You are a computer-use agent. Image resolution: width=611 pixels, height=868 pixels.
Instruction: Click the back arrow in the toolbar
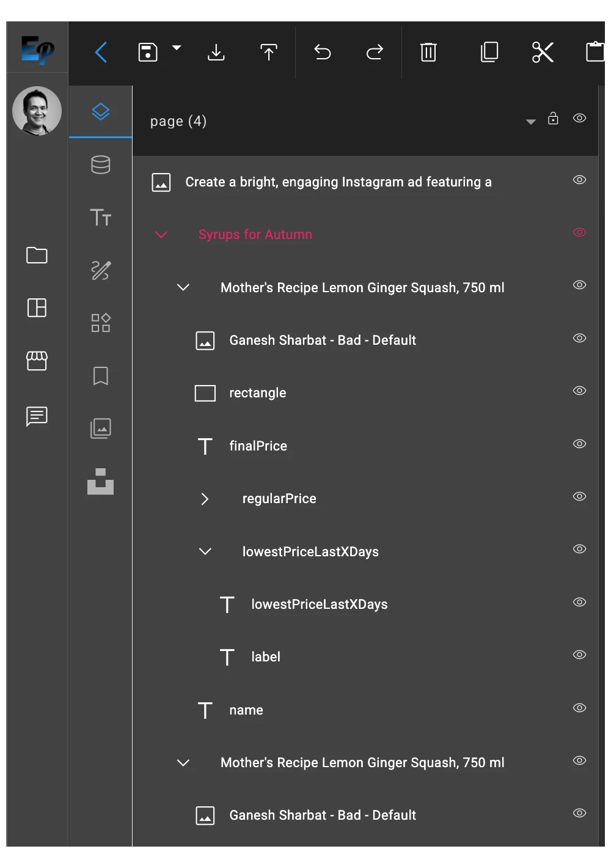pos(101,53)
